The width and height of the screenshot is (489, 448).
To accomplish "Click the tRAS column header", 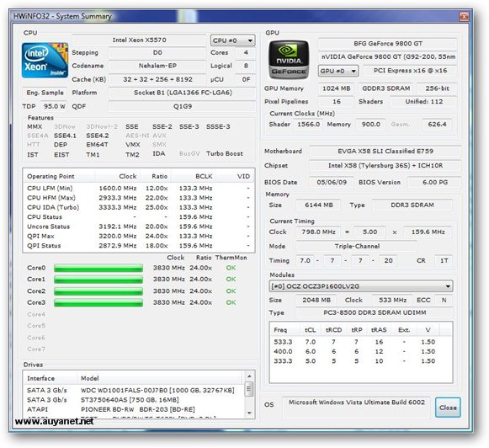I will 379,330.
